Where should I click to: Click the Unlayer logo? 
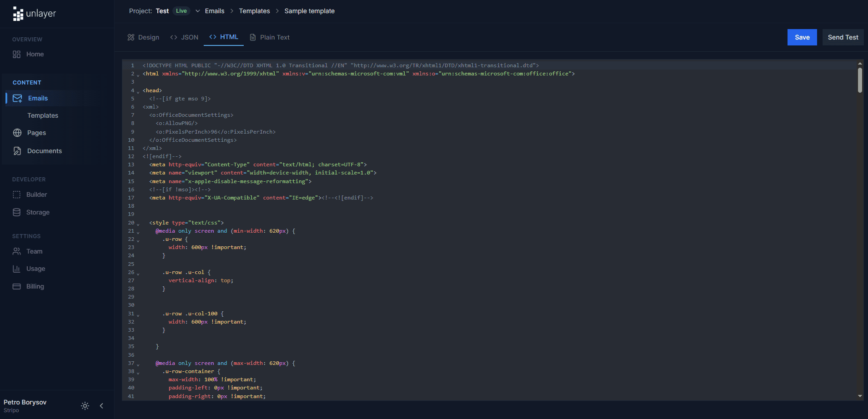pyautogui.click(x=35, y=14)
